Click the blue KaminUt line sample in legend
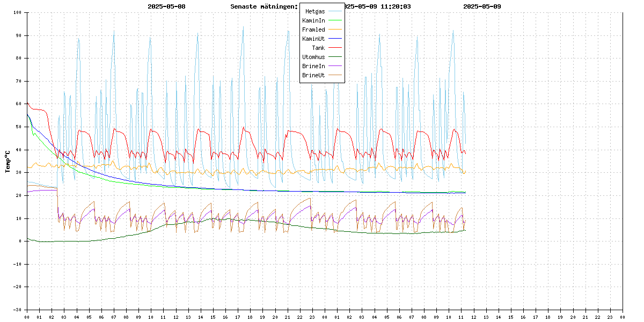 334,39
